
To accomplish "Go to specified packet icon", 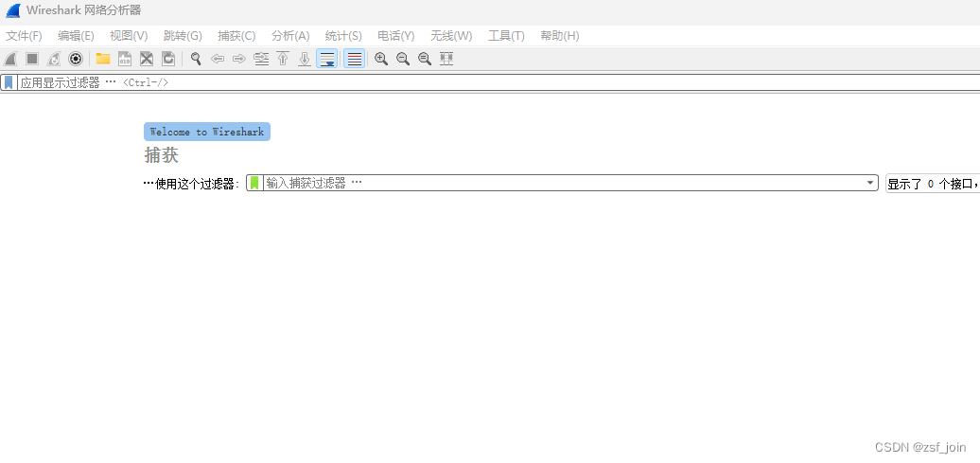I will (261, 59).
